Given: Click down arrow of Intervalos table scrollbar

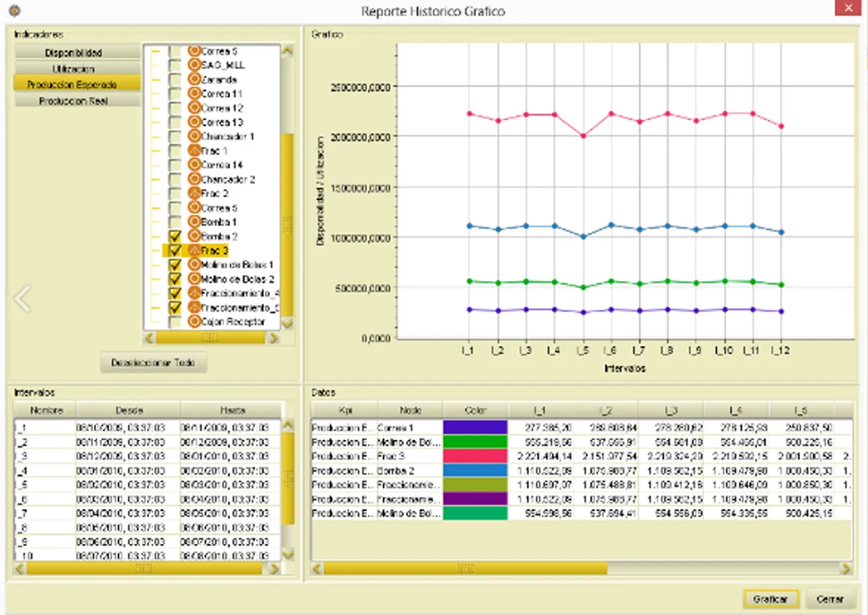Looking at the screenshot, I should (x=288, y=553).
